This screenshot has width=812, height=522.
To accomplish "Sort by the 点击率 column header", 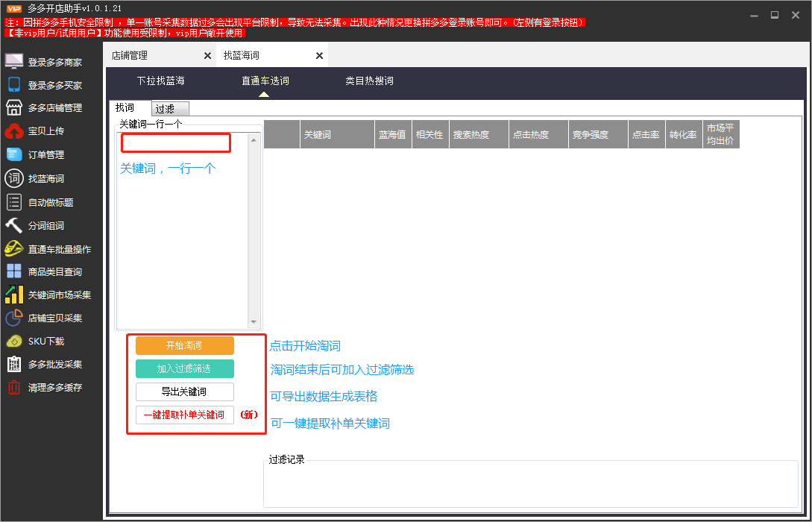I will tap(646, 135).
